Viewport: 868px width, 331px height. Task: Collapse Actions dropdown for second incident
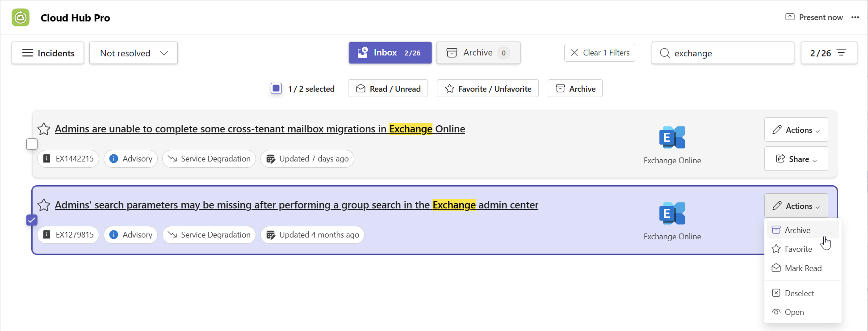click(796, 206)
